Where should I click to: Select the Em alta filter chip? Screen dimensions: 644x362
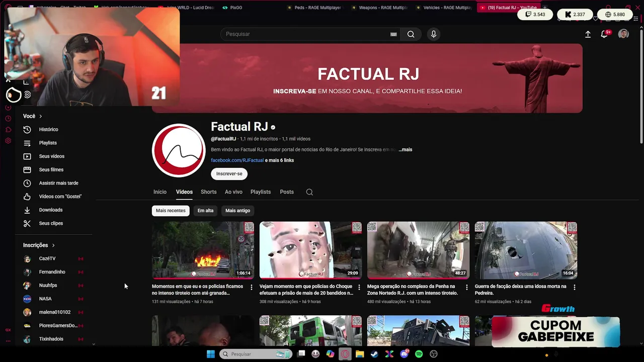[205, 211]
